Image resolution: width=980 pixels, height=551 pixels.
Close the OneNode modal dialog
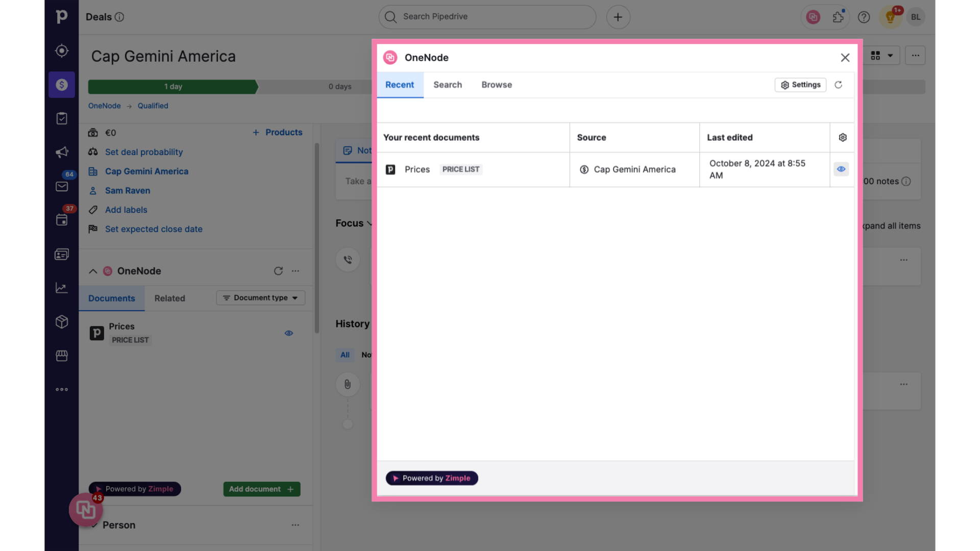pos(845,58)
